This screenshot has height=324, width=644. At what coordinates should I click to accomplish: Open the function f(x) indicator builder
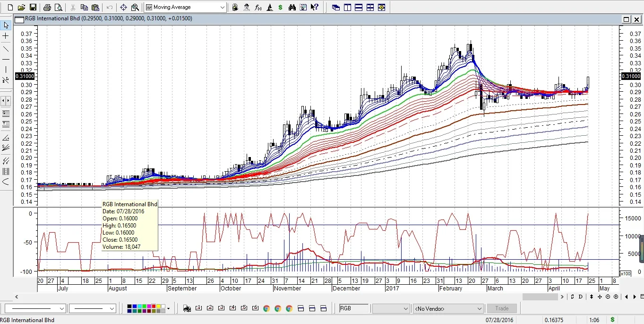(x=258, y=8)
